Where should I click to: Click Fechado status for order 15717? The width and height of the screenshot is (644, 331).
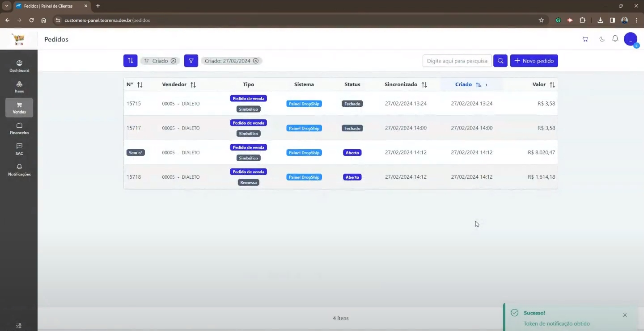pos(352,128)
